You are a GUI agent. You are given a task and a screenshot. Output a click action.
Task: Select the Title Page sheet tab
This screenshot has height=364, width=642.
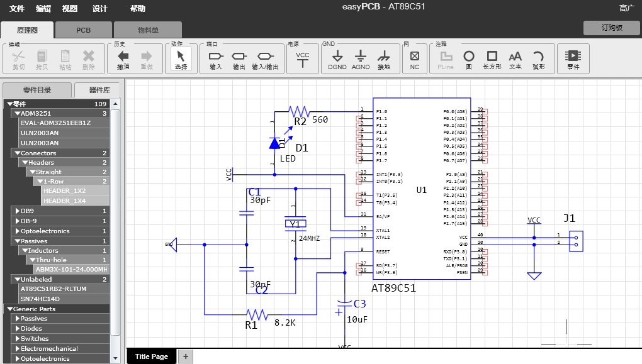pos(152,356)
